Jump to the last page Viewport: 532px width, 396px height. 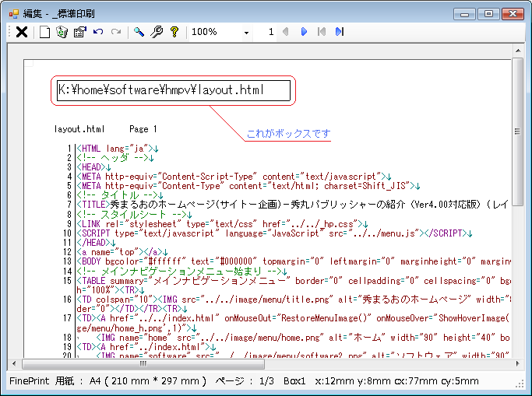click(339, 32)
